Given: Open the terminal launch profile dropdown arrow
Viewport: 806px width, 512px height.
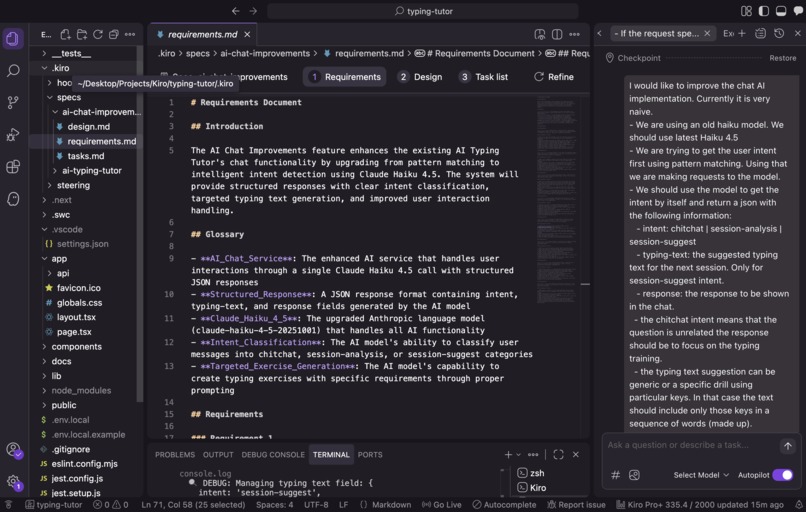Looking at the screenshot, I should pos(518,454).
